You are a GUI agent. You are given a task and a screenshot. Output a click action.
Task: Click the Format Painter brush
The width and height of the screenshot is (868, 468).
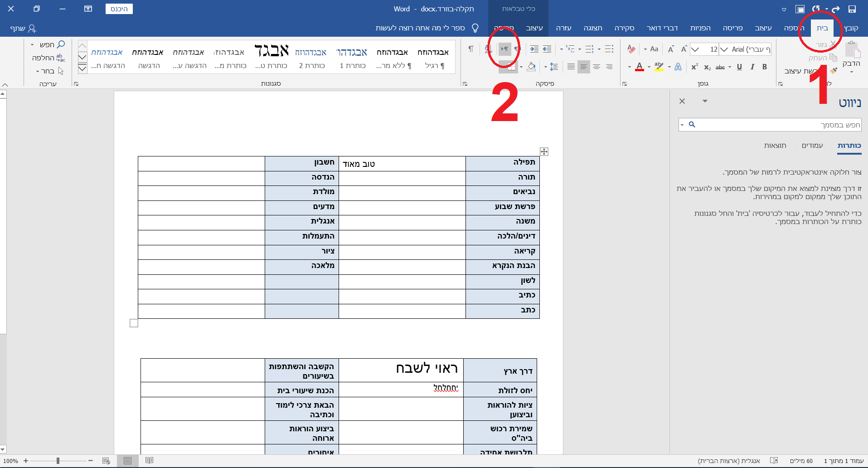pyautogui.click(x=833, y=71)
